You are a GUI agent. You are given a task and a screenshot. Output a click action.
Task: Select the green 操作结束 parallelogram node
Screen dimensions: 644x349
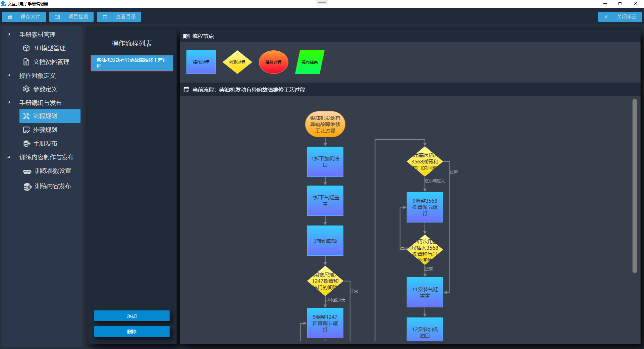310,62
